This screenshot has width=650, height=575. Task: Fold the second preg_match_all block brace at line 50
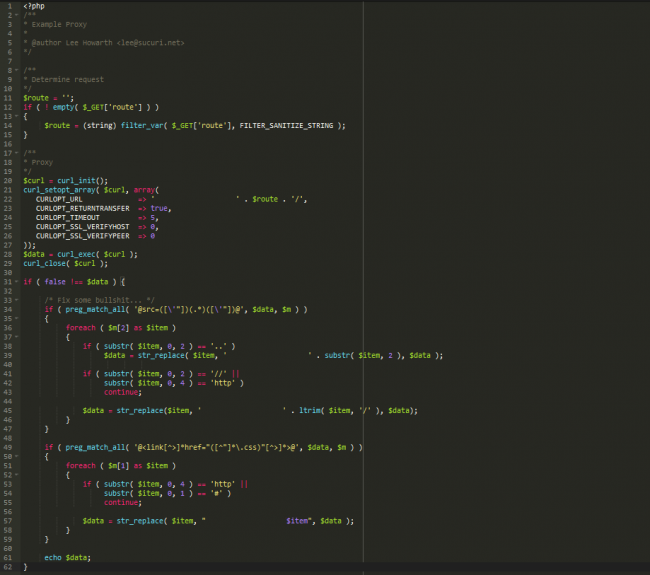click(x=18, y=455)
